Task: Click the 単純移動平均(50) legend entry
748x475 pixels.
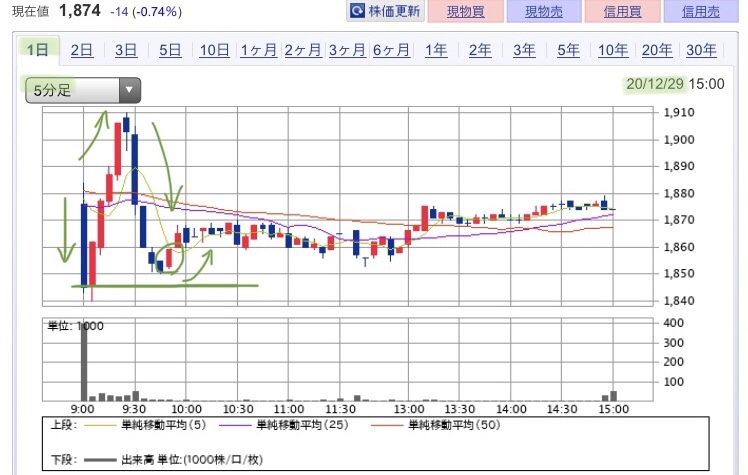Action: pyautogui.click(x=436, y=425)
